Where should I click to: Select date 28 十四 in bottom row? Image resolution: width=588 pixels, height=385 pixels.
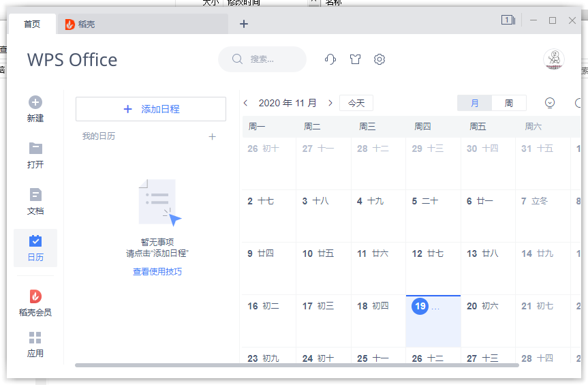pyautogui.click(x=542, y=356)
